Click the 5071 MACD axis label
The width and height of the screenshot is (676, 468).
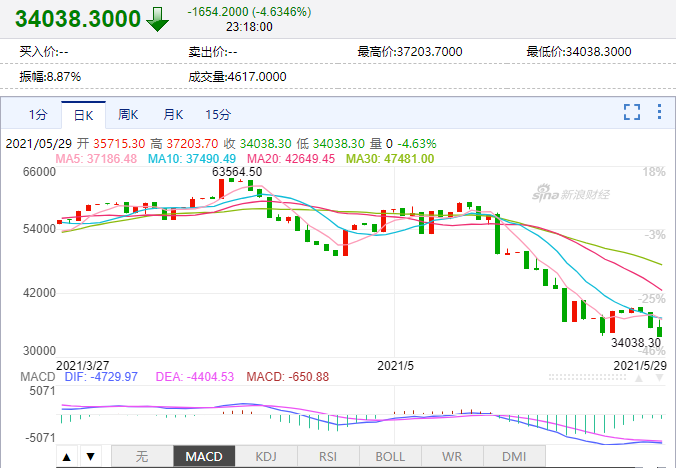(42, 391)
